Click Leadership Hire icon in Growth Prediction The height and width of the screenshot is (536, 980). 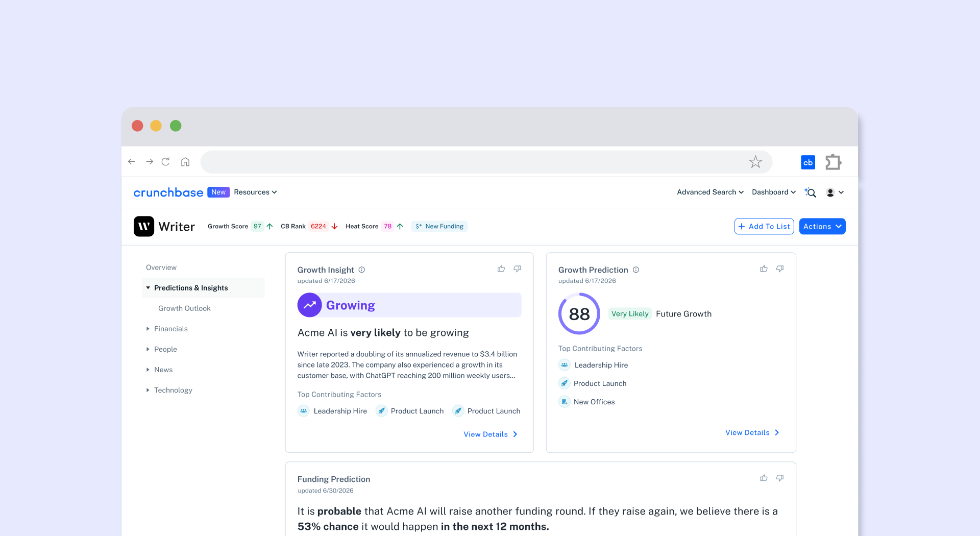(x=564, y=365)
